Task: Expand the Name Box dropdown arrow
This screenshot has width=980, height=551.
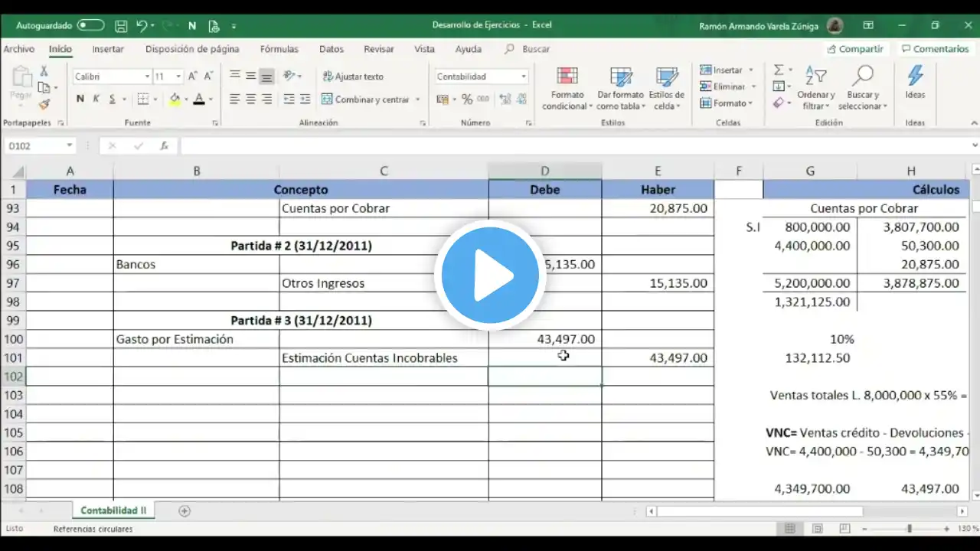Action: click(69, 145)
